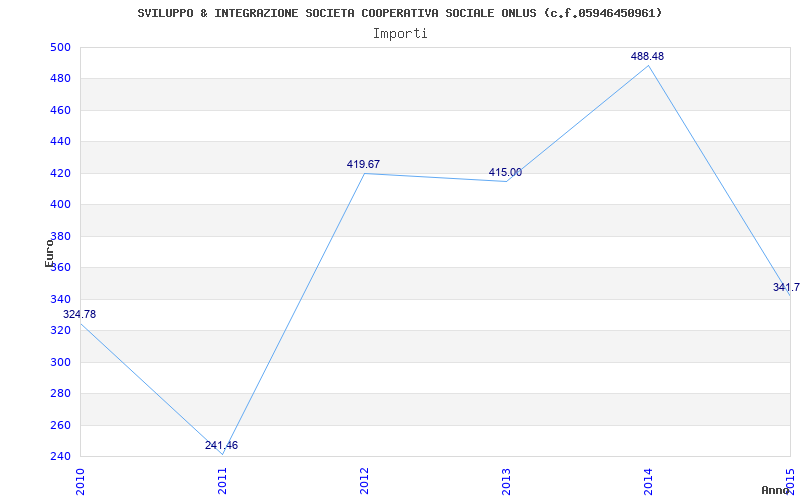The height and width of the screenshot is (500, 800).
Task: Click the 240 y-axis tick label
Action: pyautogui.click(x=60, y=457)
